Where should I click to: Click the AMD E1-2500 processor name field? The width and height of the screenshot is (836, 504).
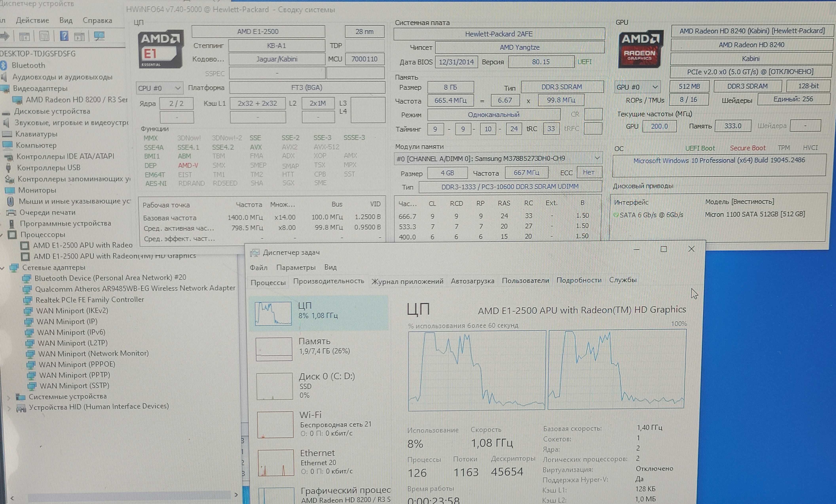258,31
